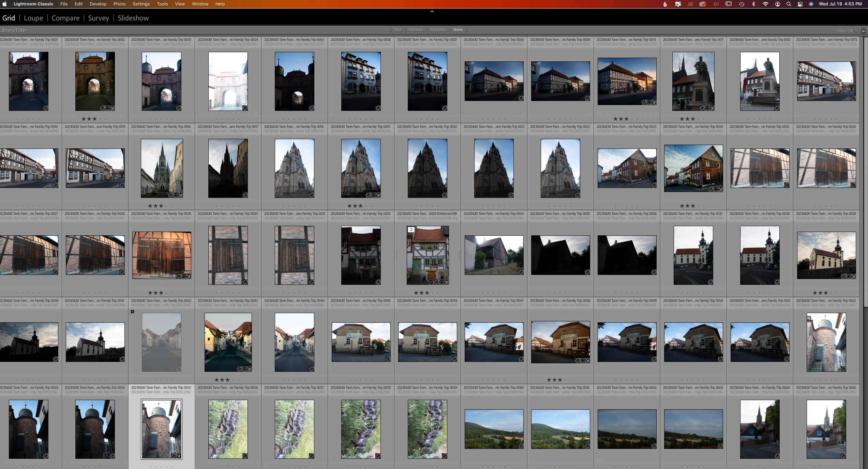Viewport: 868px width, 469px height.
Task: Set fourth star rating on Family Trip 0002
Action: 100,119
